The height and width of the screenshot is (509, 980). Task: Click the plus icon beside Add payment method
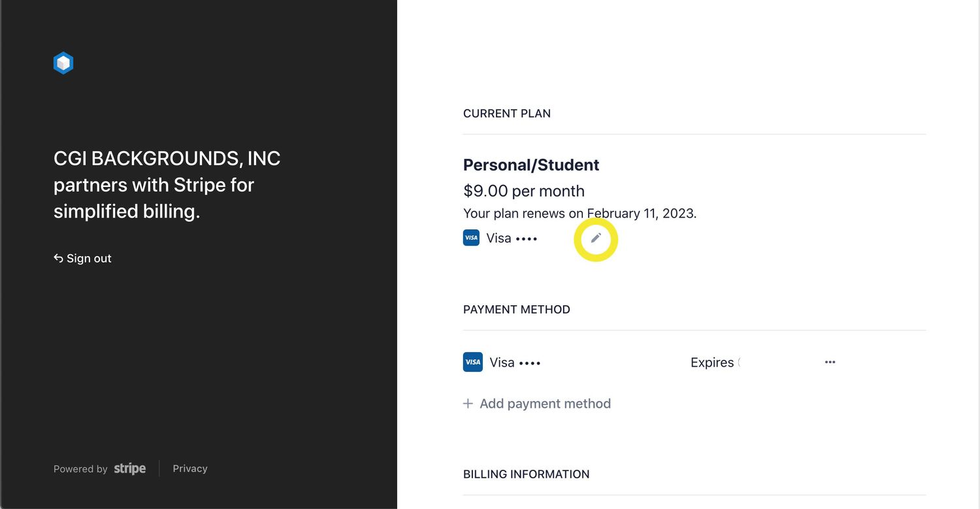(468, 404)
